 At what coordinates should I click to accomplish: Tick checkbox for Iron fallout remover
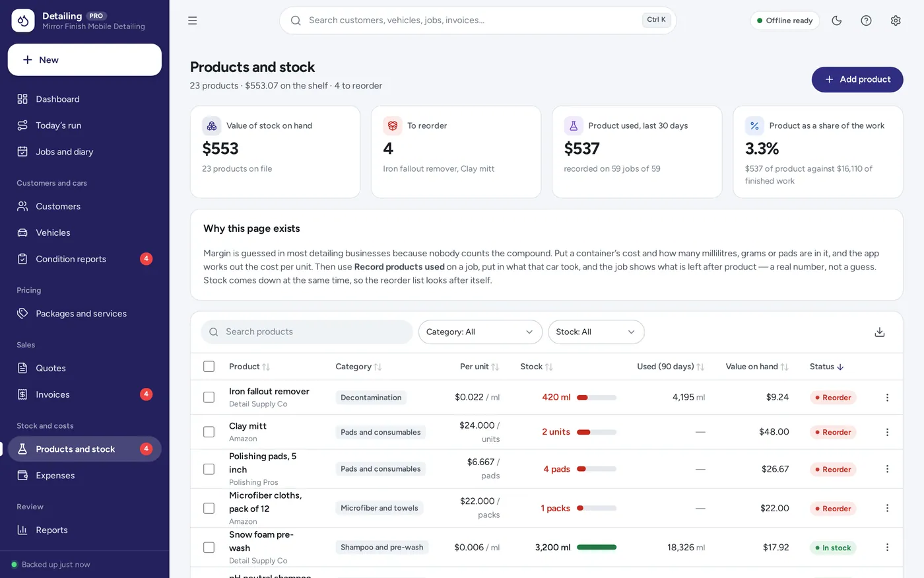click(209, 398)
